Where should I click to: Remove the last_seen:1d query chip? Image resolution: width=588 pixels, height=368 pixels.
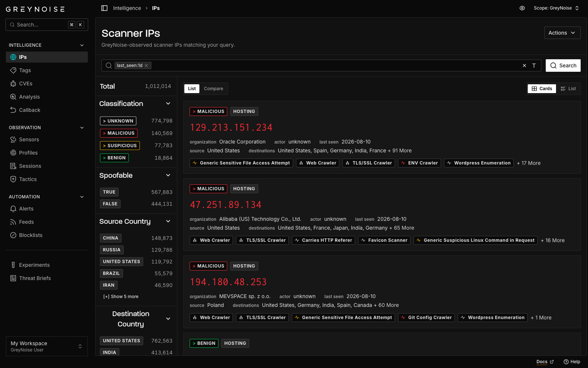146,66
